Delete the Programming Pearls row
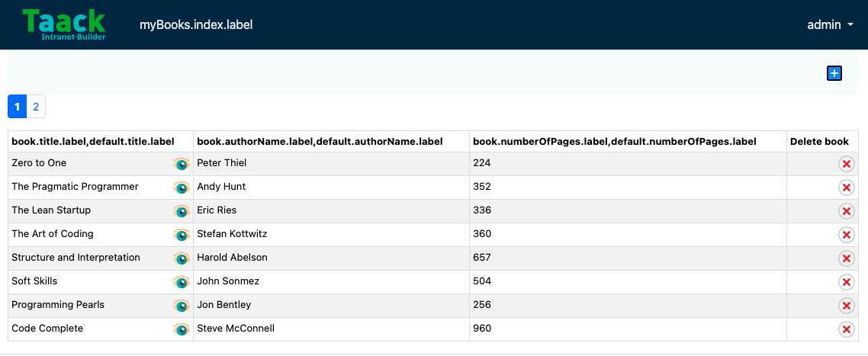The image size is (868, 356). (x=846, y=306)
